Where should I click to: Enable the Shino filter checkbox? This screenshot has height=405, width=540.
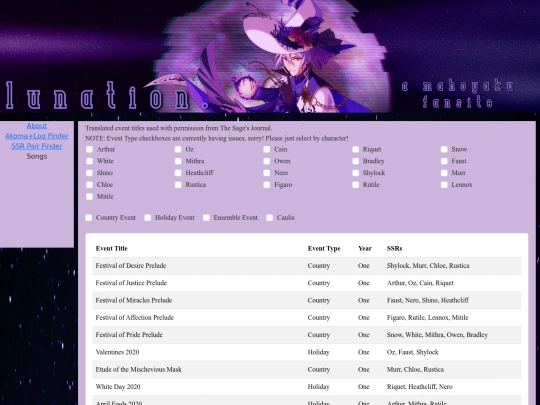[x=90, y=173]
